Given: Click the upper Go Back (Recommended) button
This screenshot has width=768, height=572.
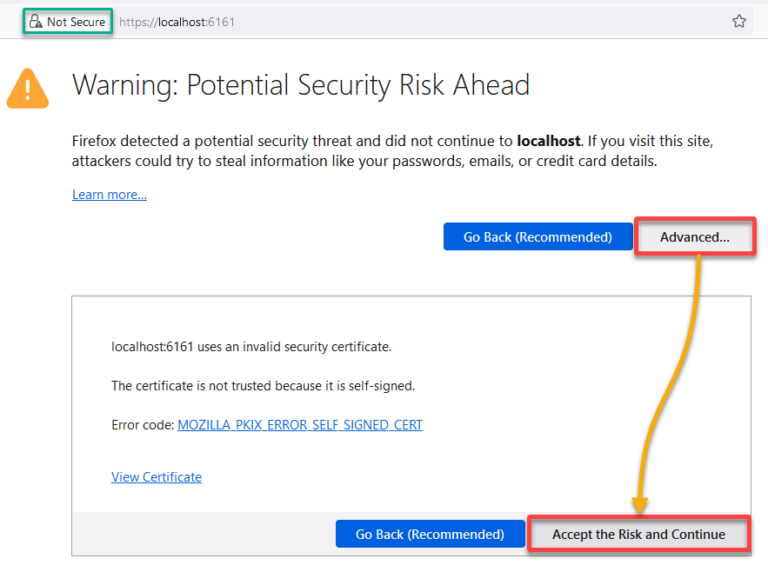Looking at the screenshot, I should click(x=538, y=237).
